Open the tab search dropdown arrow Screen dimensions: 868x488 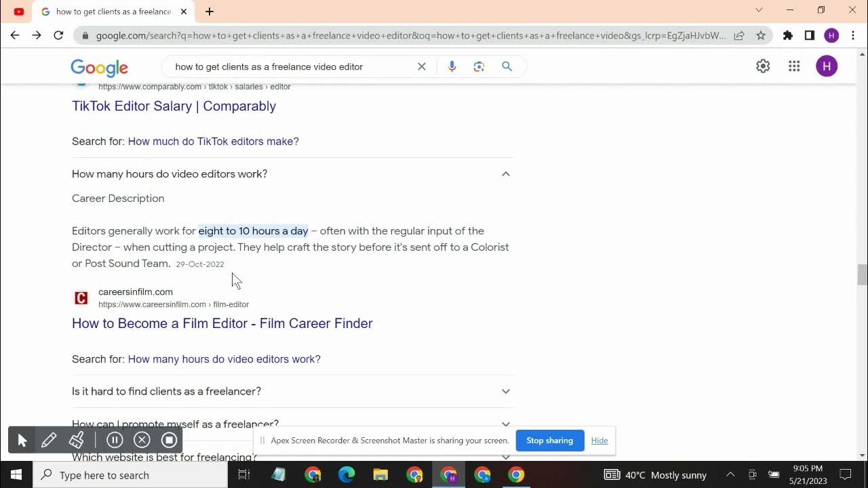coord(759,10)
